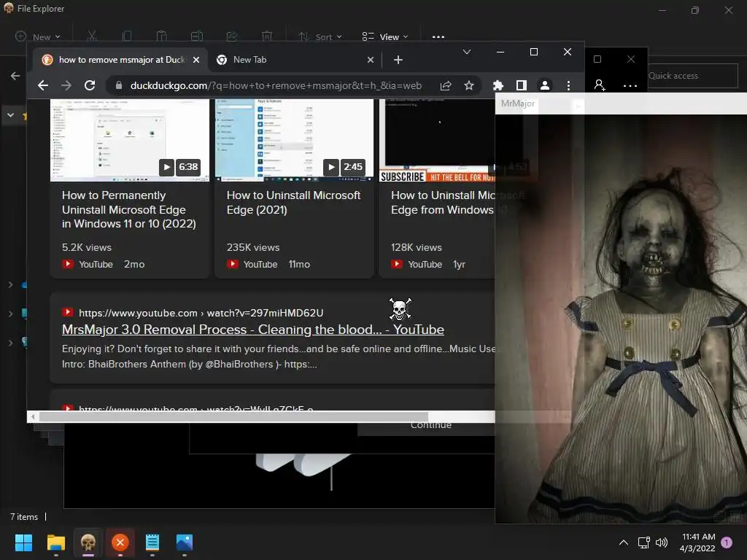Click the MrMajor window title bar
Viewport: 747px width, 560px height.
621,104
